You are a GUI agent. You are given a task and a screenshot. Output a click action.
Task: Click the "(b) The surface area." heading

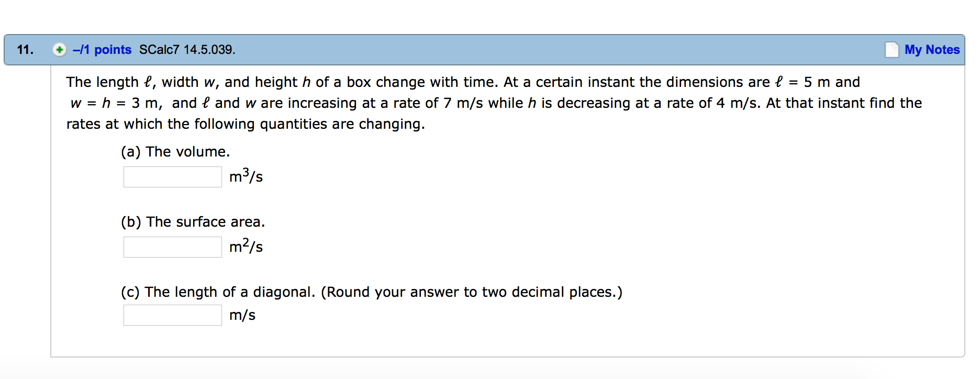point(193,221)
